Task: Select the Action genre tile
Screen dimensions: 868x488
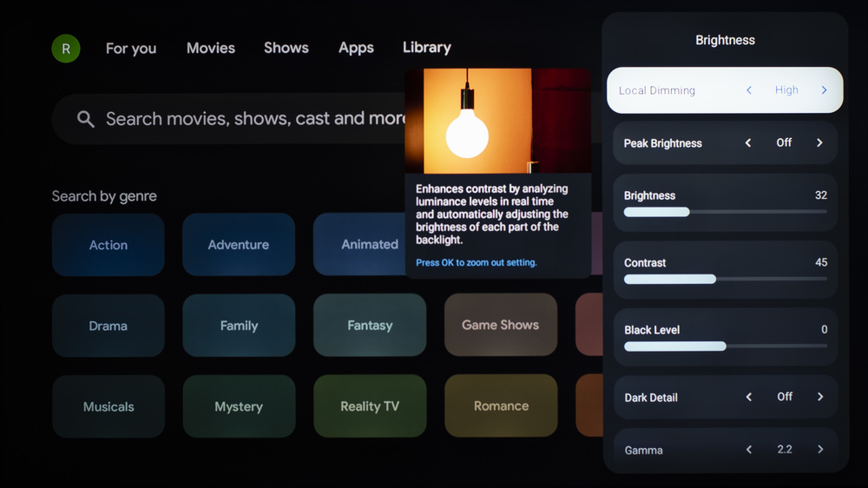Action: (108, 245)
